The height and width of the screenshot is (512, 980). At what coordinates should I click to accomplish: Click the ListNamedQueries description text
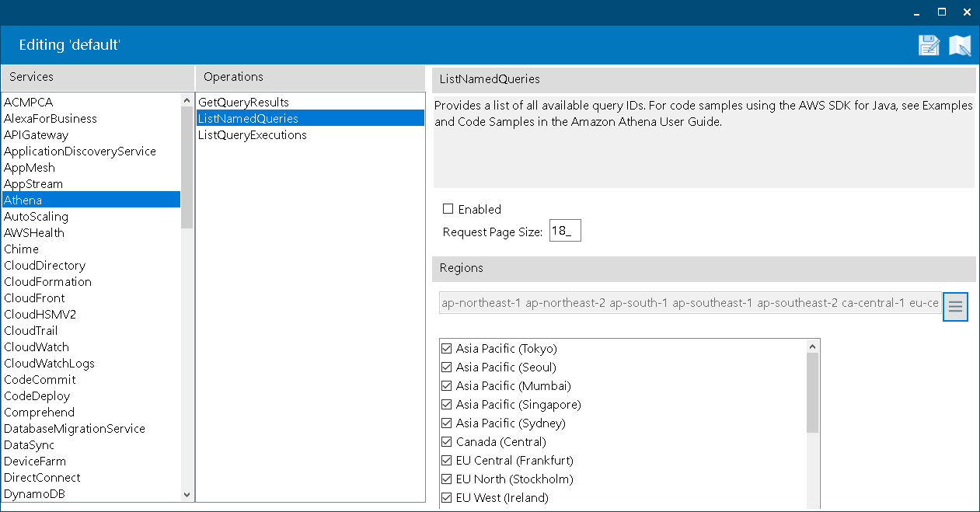click(703, 114)
